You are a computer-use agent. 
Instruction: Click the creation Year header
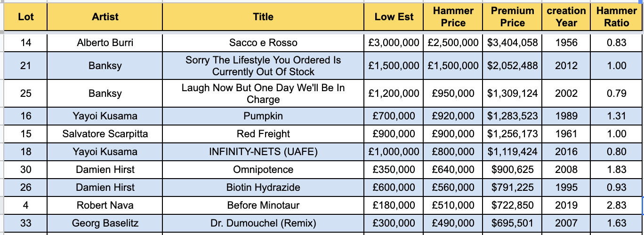[566, 17]
